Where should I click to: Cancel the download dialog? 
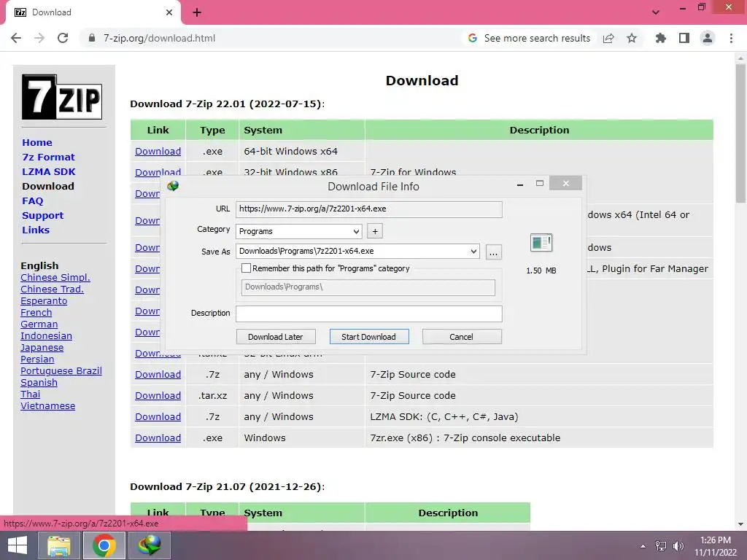(x=461, y=337)
